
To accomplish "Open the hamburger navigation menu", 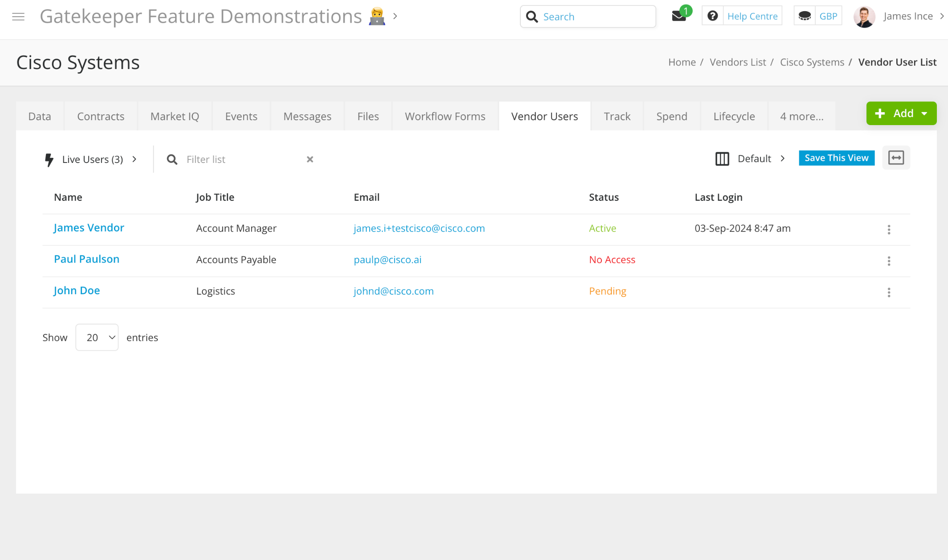I will tap(18, 17).
